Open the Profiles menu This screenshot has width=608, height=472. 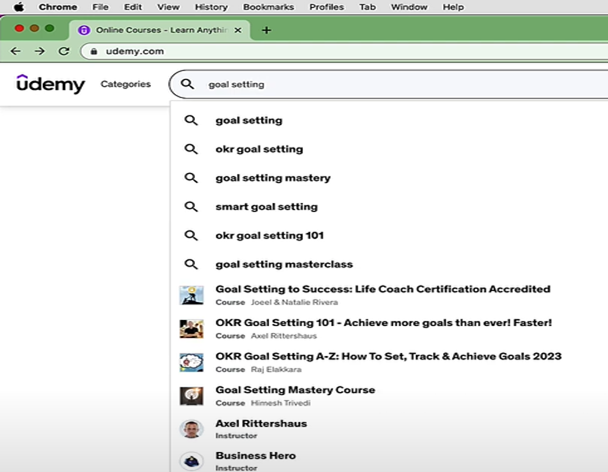coord(326,7)
